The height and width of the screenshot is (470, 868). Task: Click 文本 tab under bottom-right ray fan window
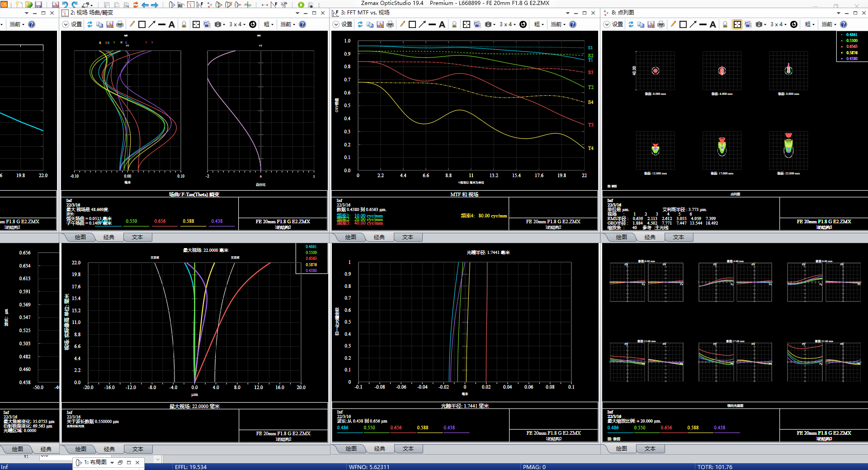[650, 448]
